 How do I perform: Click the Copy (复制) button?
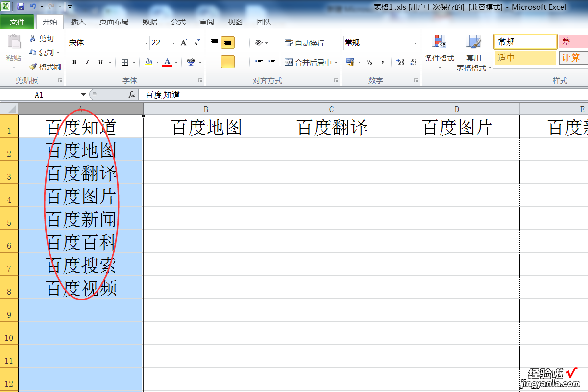point(41,52)
